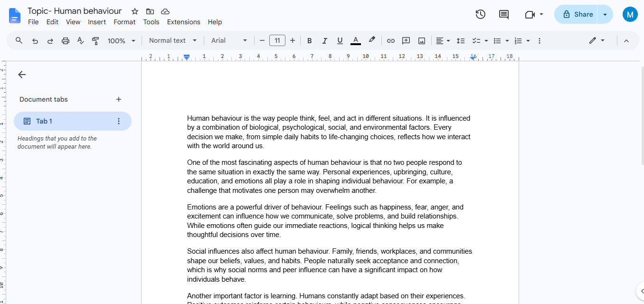The image size is (644, 304).
Task: Expand bulleted list options arrow
Action: click(x=507, y=41)
